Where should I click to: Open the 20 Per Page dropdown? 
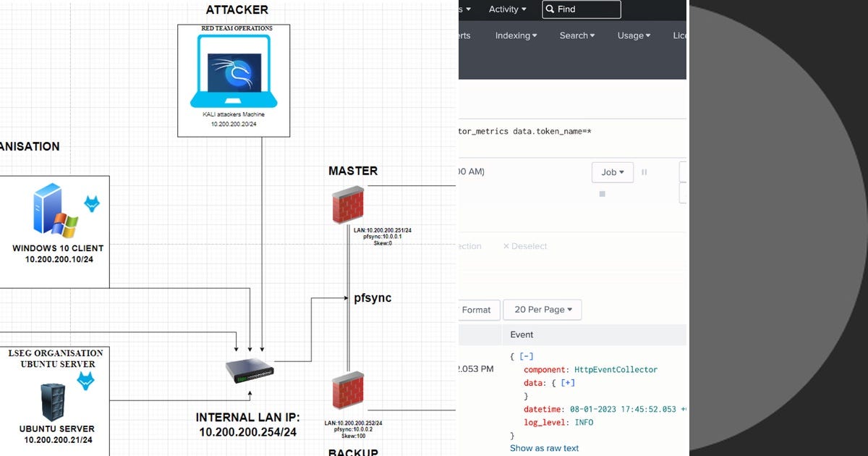pyautogui.click(x=542, y=309)
